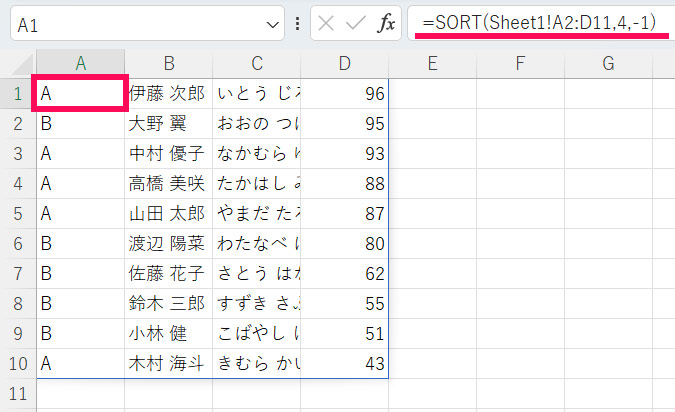675x412 pixels.
Task: Select column C header
Action: (257, 64)
